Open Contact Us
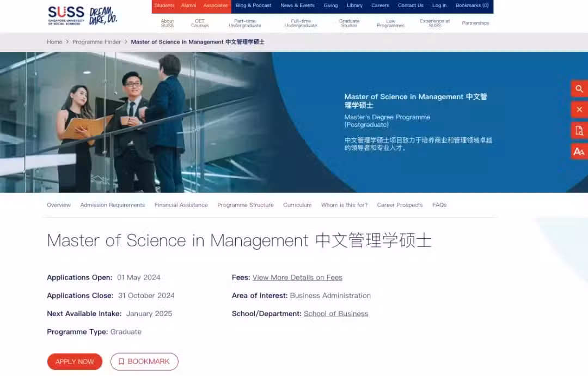 (x=411, y=5)
